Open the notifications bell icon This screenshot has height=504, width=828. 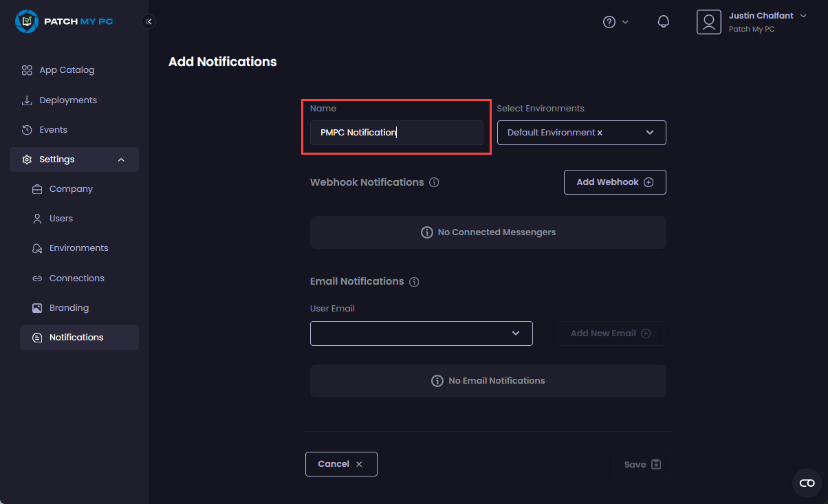[663, 22]
